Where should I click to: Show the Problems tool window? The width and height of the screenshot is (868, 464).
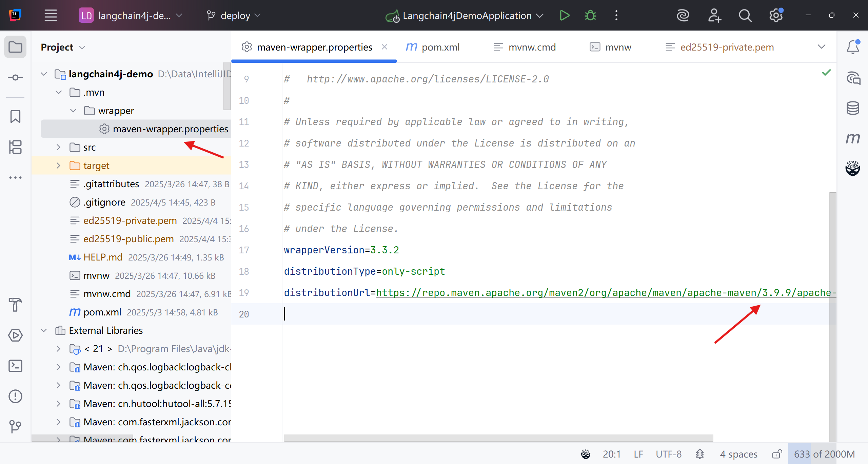[15, 396]
